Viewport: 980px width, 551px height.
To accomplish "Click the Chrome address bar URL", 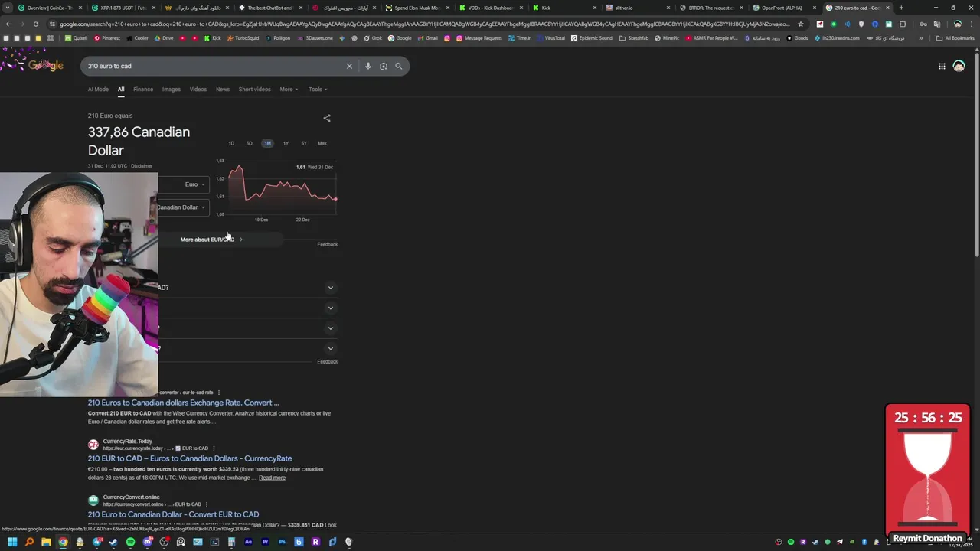I will [425, 24].
